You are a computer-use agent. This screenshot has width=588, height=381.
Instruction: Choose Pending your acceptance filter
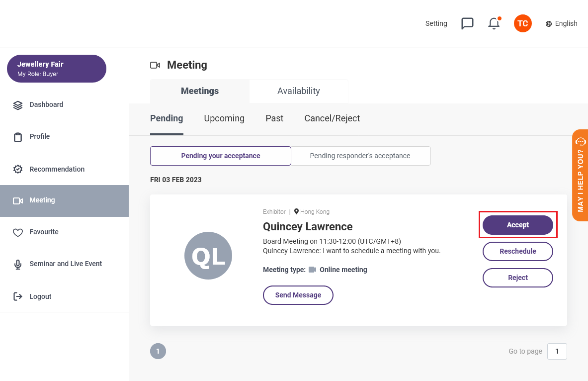221,156
